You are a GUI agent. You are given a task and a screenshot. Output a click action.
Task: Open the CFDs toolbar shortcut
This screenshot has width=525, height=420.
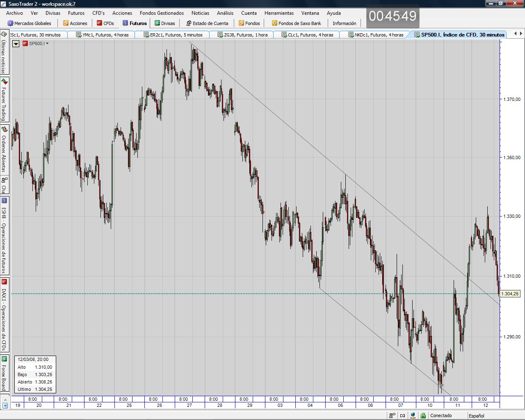pos(105,23)
